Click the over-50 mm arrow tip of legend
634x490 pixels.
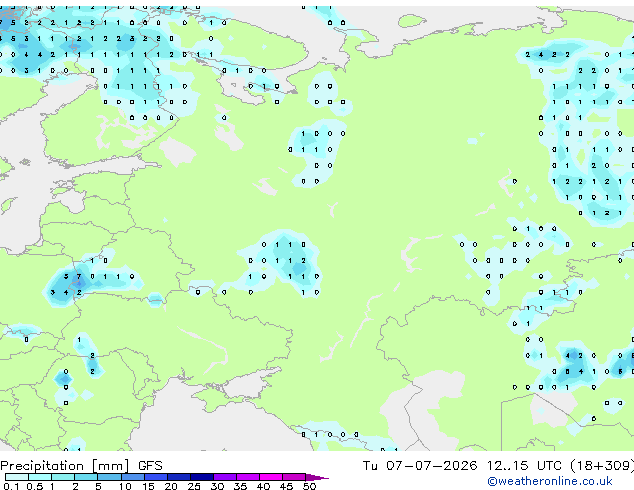pos(317,477)
